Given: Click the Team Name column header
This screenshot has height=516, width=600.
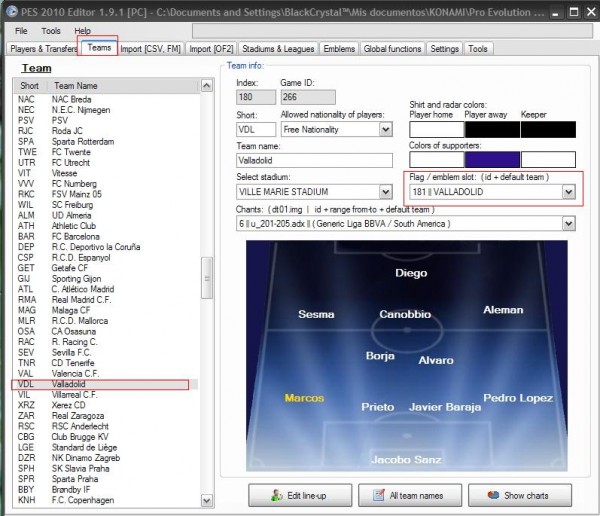Looking at the screenshot, I should (123, 86).
